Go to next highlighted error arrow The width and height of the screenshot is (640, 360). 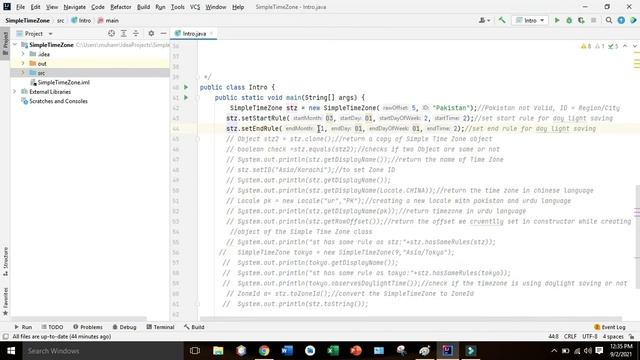point(635,46)
